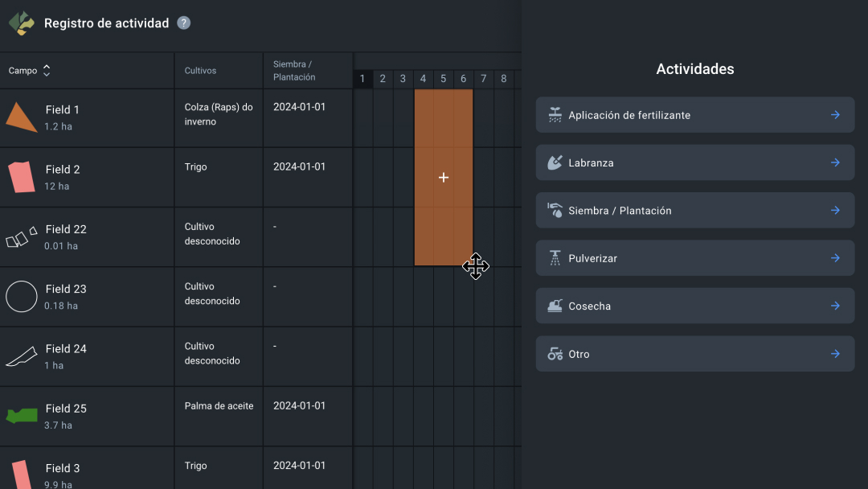Click the Field 24 outline shape icon
The image size is (868, 489).
22,356
